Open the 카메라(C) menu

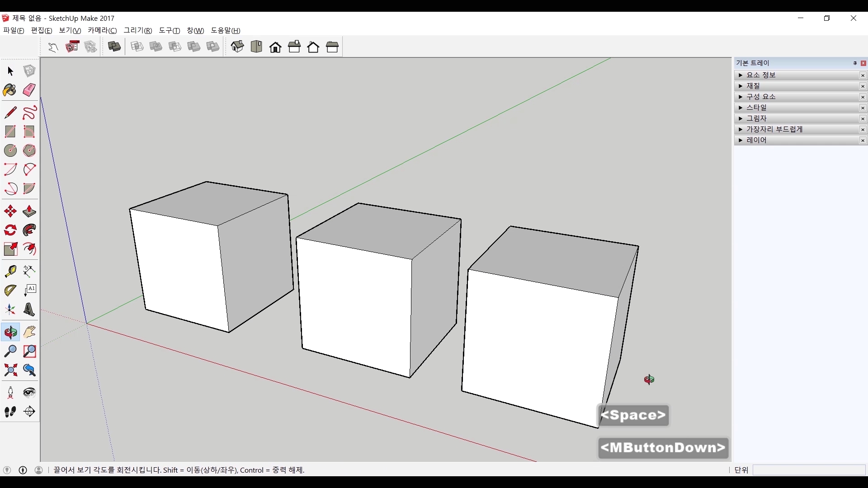pyautogui.click(x=102, y=30)
